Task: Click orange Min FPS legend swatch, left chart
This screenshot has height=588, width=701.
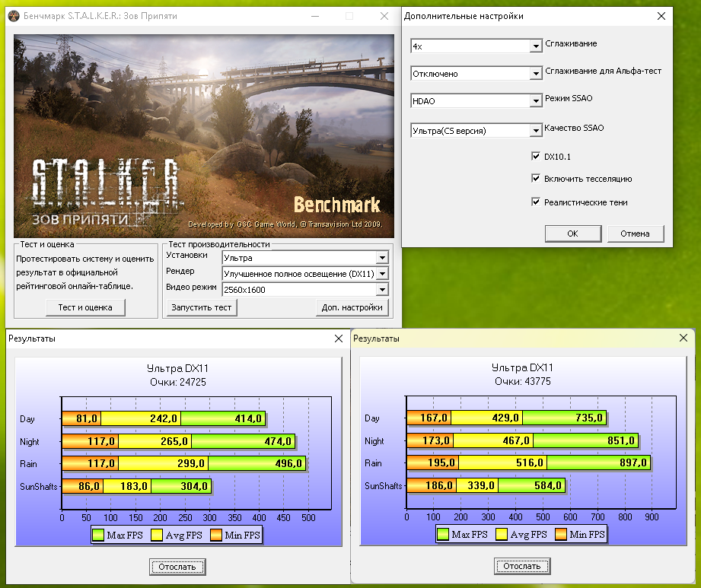Action: [x=216, y=535]
